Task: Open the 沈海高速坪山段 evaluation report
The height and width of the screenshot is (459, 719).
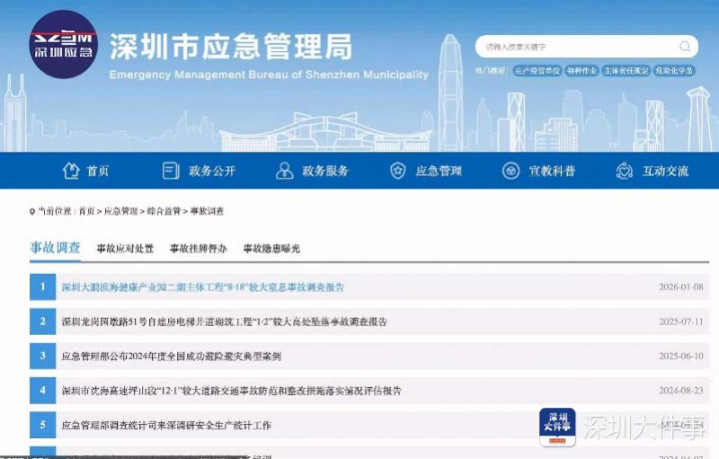Action: point(232,391)
